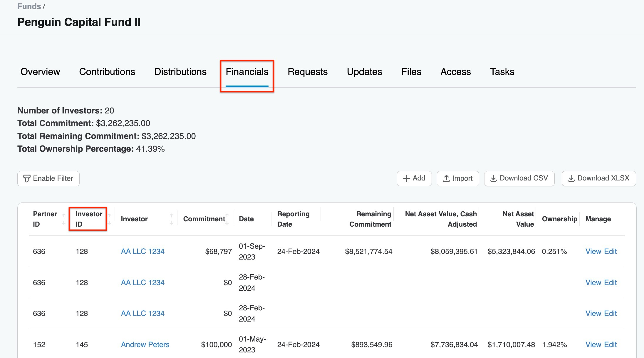644x358 pixels.
Task: Sort by the Investor ID column arrows
Action: [109, 219]
